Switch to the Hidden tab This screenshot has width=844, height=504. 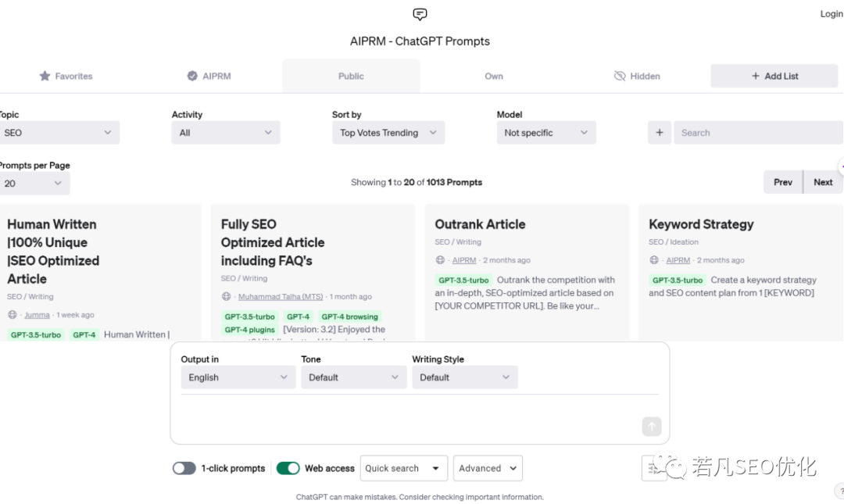point(638,76)
